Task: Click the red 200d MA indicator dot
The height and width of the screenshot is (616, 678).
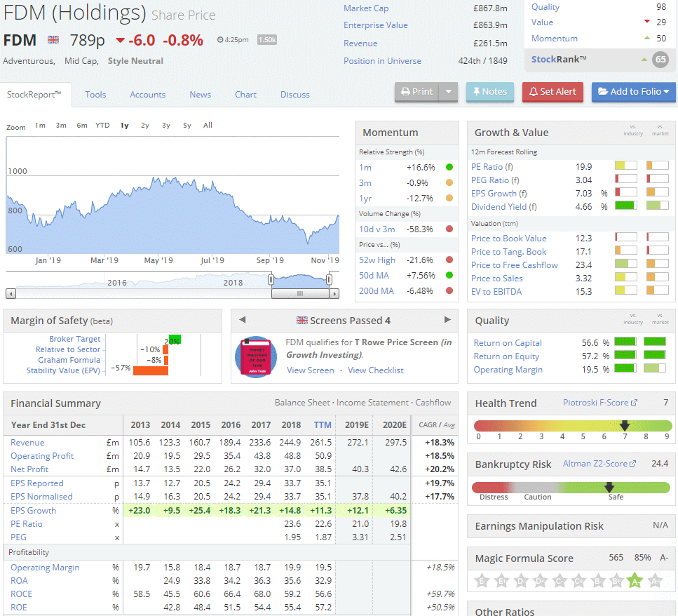Action: [449, 290]
